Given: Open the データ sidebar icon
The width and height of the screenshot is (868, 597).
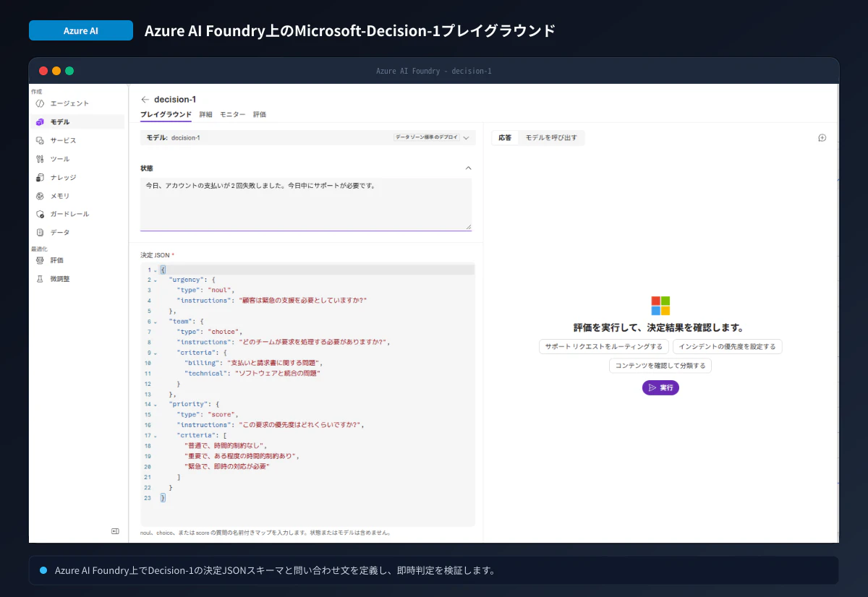Looking at the screenshot, I should point(40,233).
